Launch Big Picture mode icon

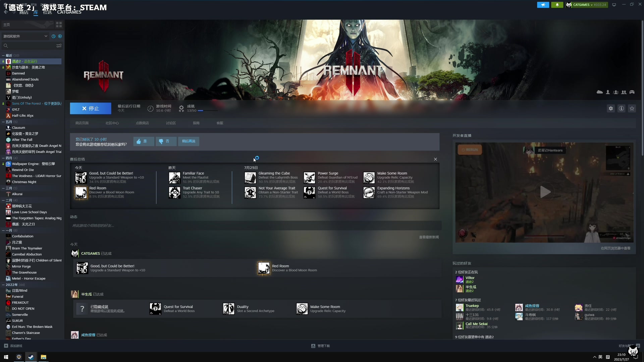(x=614, y=5)
